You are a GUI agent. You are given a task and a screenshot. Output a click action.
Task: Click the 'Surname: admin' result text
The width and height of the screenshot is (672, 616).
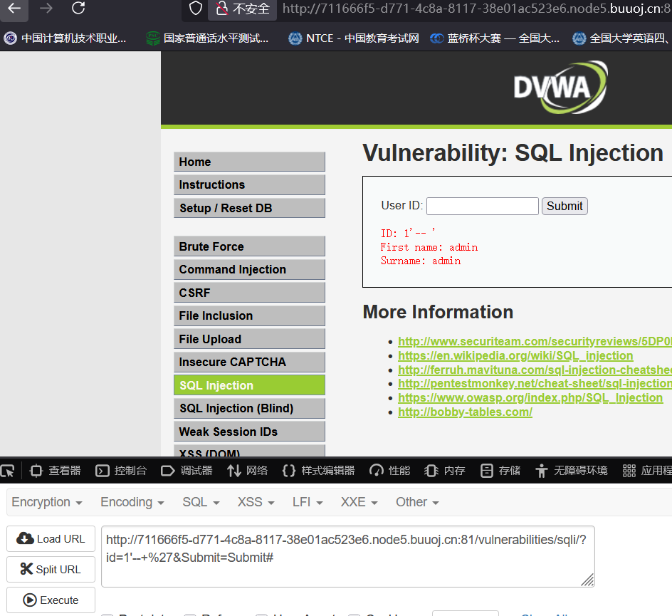[x=421, y=261]
